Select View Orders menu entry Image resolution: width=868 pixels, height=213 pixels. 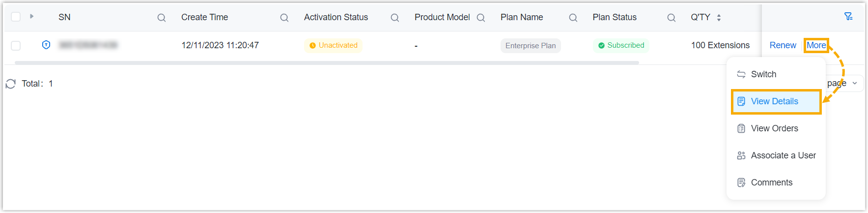(x=774, y=128)
